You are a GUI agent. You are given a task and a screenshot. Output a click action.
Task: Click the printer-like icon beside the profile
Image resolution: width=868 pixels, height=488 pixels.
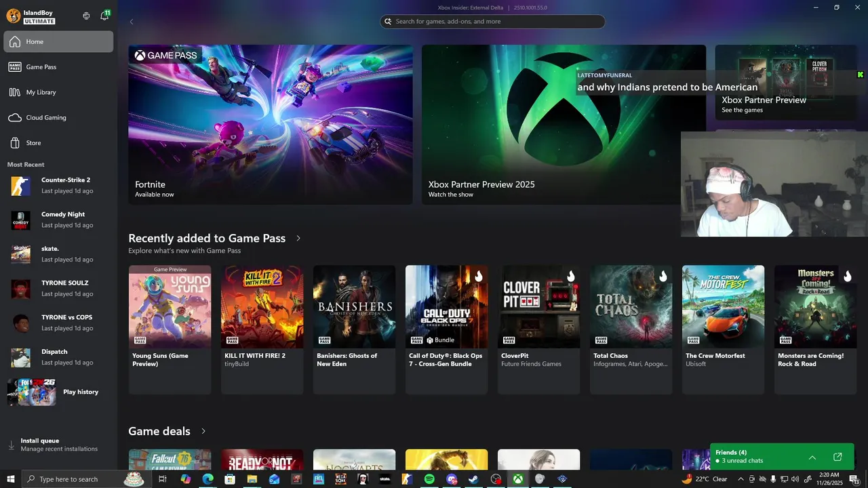86,16
